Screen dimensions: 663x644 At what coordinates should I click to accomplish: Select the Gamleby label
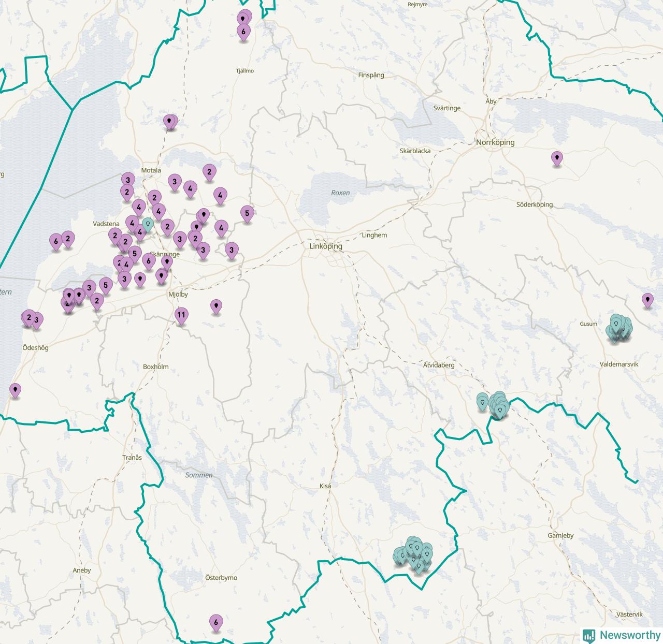[560, 536]
